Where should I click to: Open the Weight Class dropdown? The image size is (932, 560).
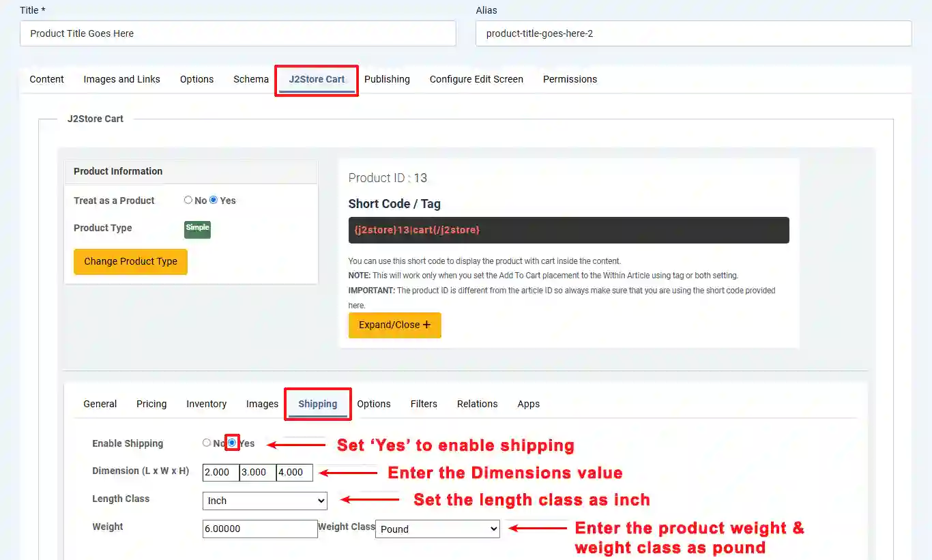[437, 529]
